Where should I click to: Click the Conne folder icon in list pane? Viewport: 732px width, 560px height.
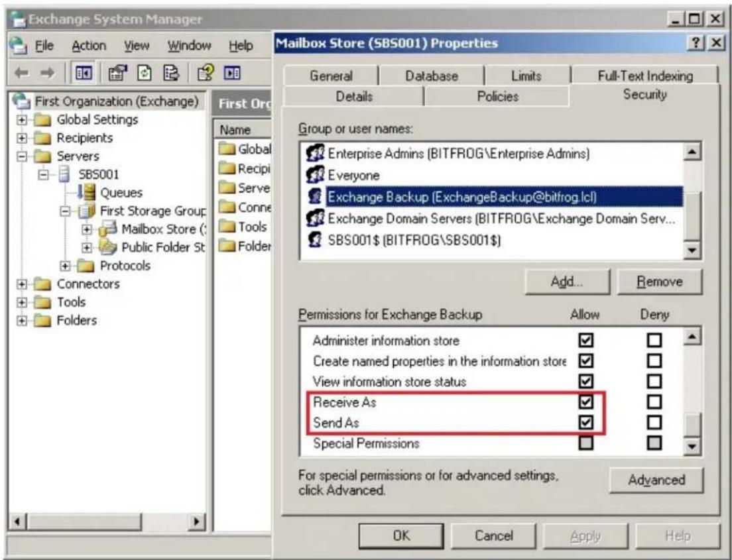pyautogui.click(x=227, y=207)
